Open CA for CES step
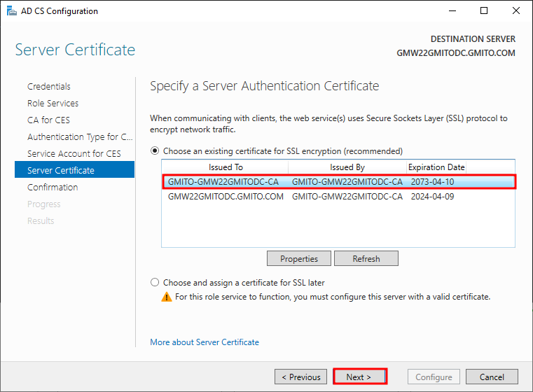 pyautogui.click(x=48, y=120)
